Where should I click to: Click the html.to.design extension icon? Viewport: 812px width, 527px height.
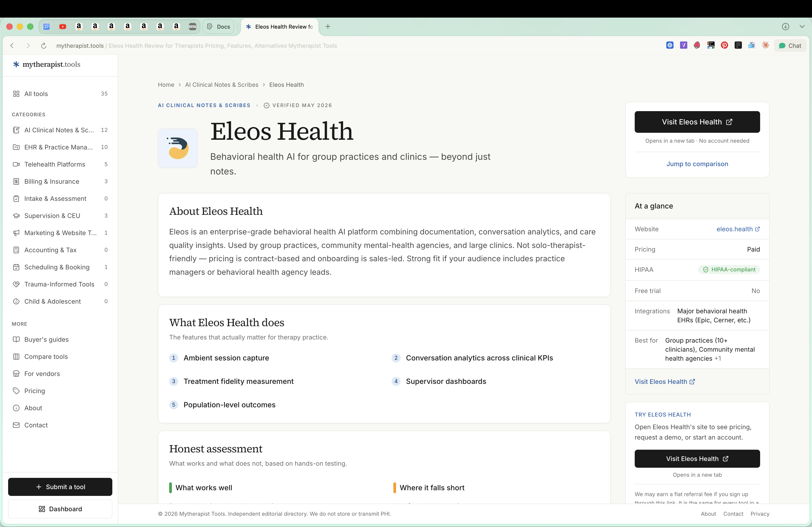coord(711,45)
